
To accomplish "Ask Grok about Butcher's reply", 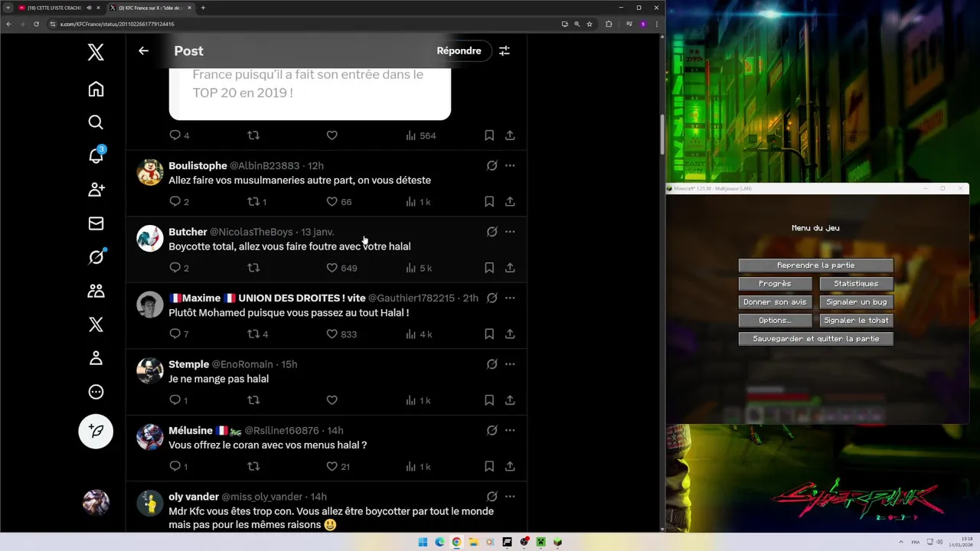I will [x=492, y=232].
